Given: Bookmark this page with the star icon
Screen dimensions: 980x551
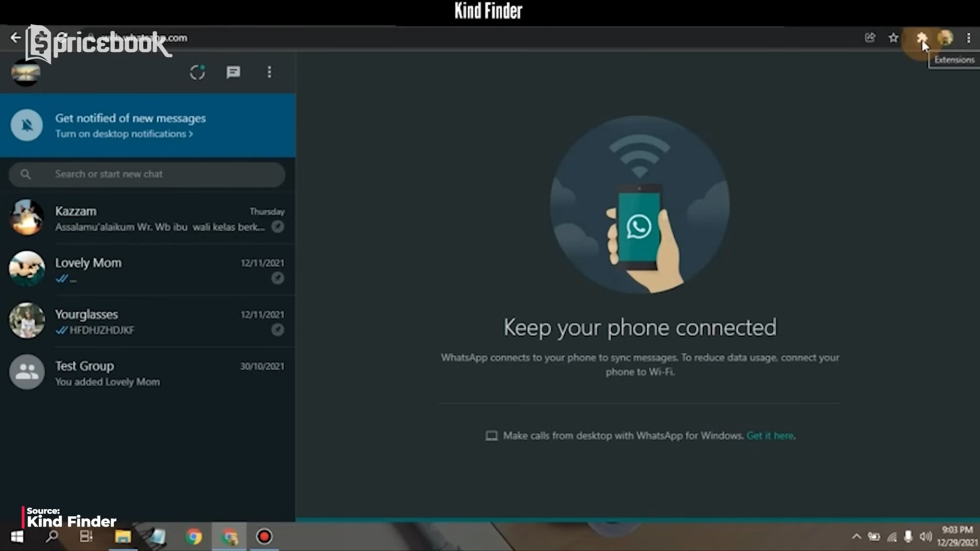Looking at the screenshot, I should pyautogui.click(x=893, y=37).
